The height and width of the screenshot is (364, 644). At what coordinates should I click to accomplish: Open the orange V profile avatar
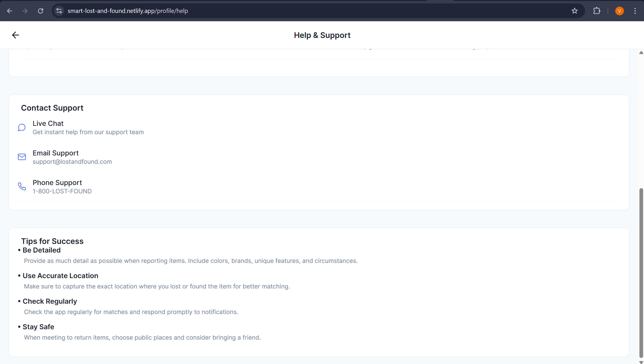[x=619, y=11]
